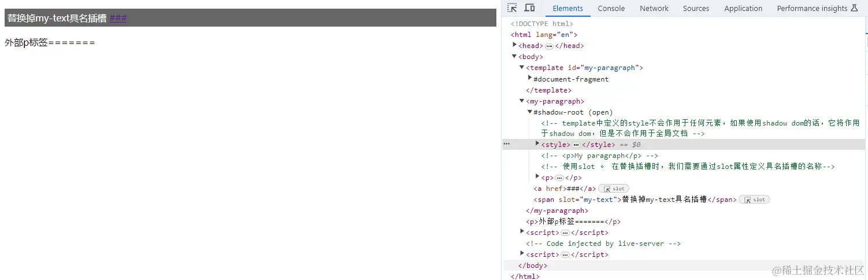Screen dimensions: 868x280
Task: Open the Performance insights flask icon
Action: pos(855,8)
